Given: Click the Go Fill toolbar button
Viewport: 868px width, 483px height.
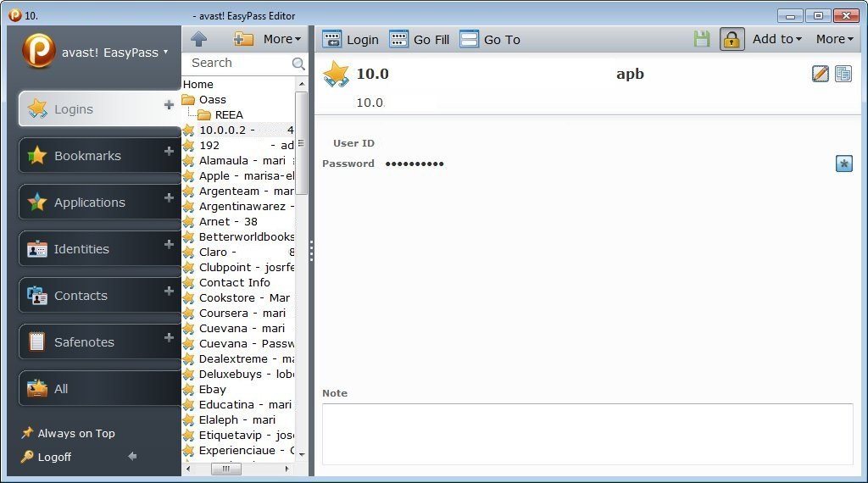Looking at the screenshot, I should click(x=419, y=39).
